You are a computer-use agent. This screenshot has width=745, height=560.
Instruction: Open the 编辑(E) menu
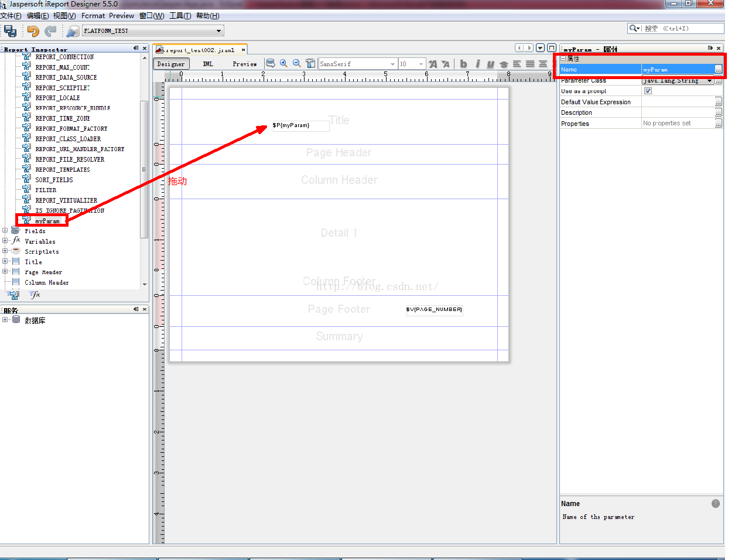point(37,16)
